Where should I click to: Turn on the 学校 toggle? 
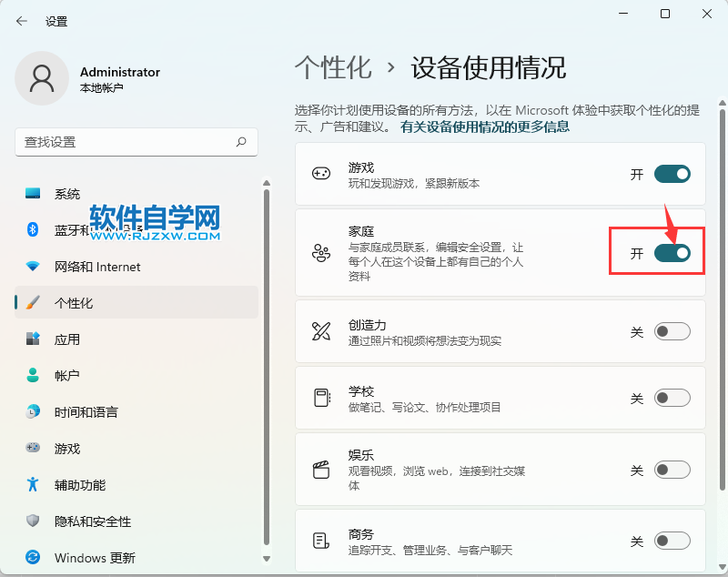pyautogui.click(x=672, y=398)
